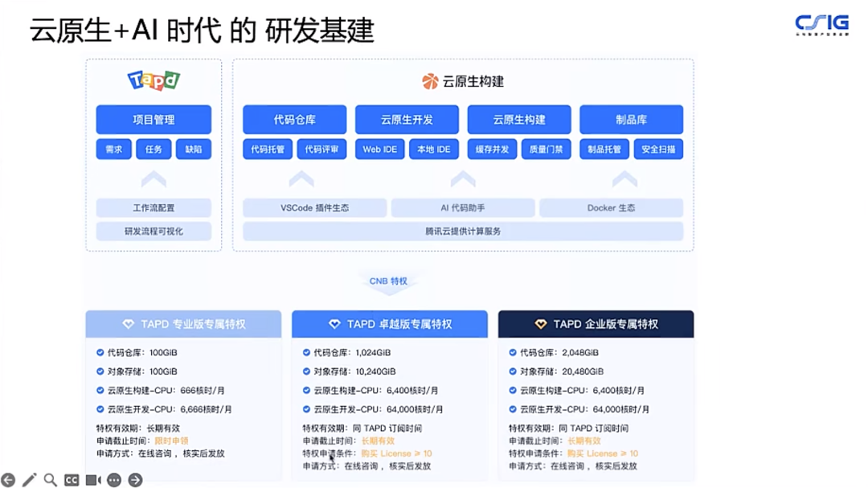
Task: Click the 腾讯云提供计算服务 bar
Action: pos(463,231)
